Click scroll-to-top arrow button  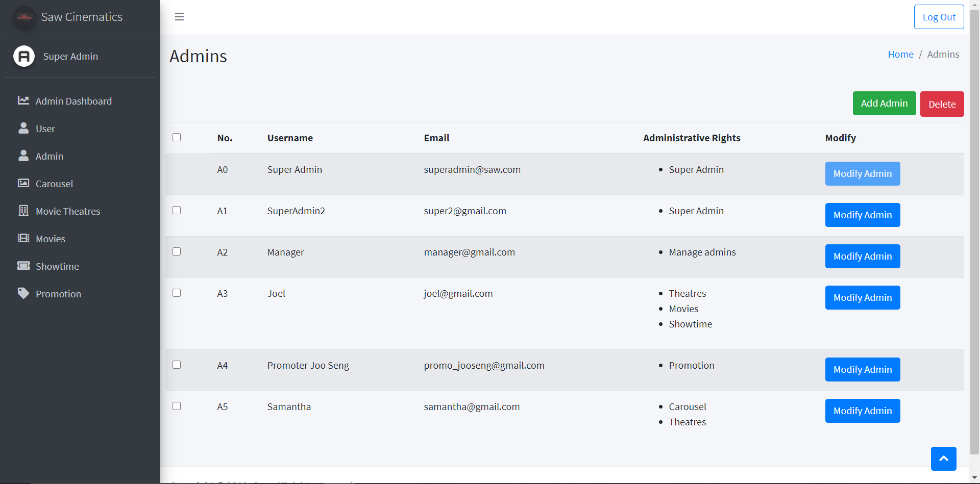pos(944,458)
